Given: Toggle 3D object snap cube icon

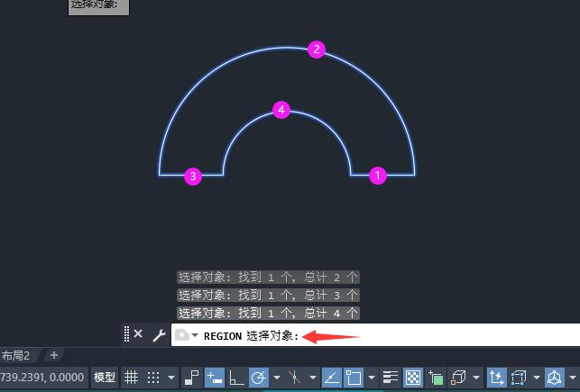Looking at the screenshot, I should tap(458, 378).
